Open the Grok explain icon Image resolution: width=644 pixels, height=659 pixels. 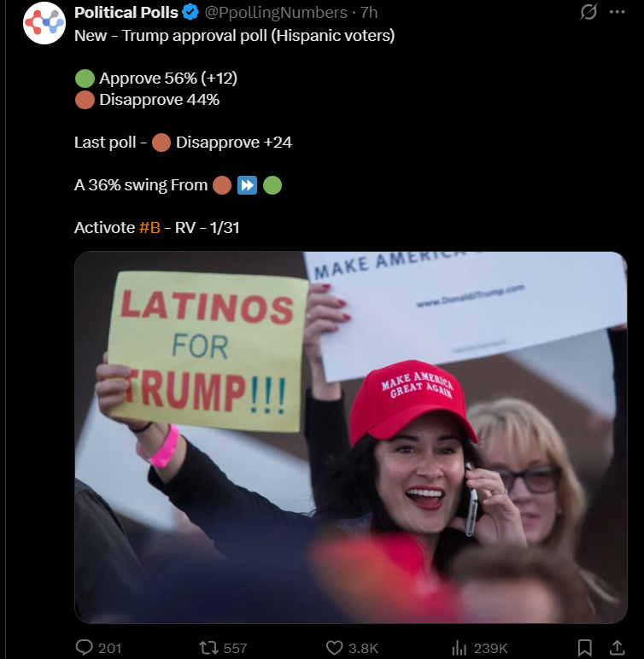click(588, 12)
